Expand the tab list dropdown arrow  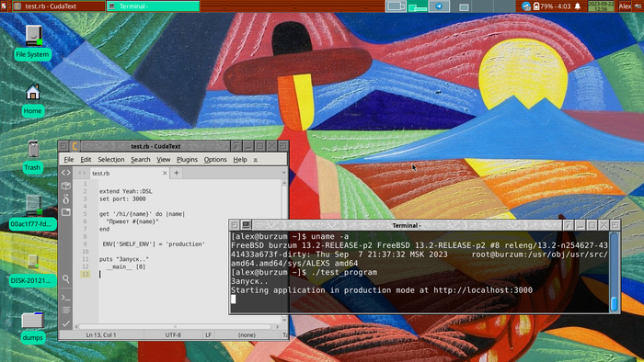[283, 173]
